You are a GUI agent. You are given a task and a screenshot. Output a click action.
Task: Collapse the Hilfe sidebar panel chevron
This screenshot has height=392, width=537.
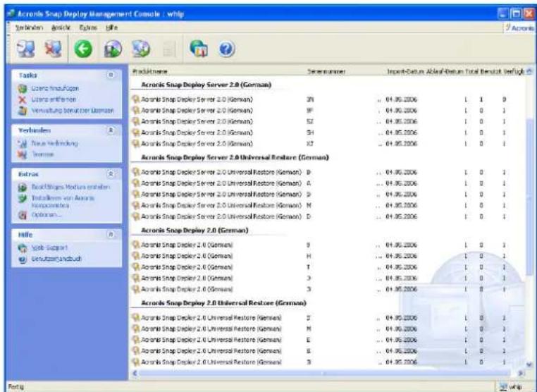pos(111,235)
